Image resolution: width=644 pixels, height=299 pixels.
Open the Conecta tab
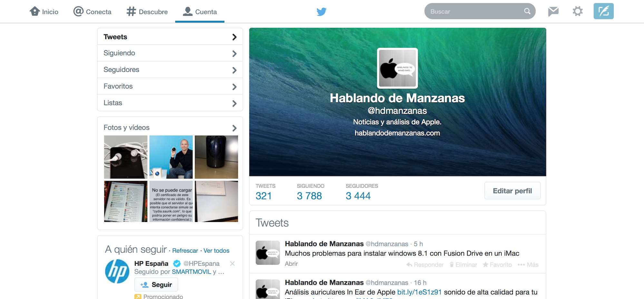click(x=93, y=12)
